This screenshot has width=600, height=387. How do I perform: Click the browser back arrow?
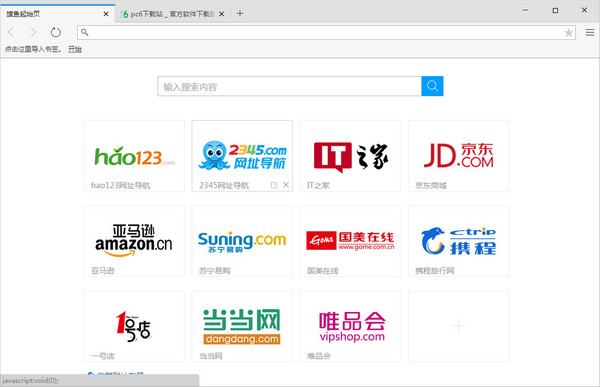[11, 33]
